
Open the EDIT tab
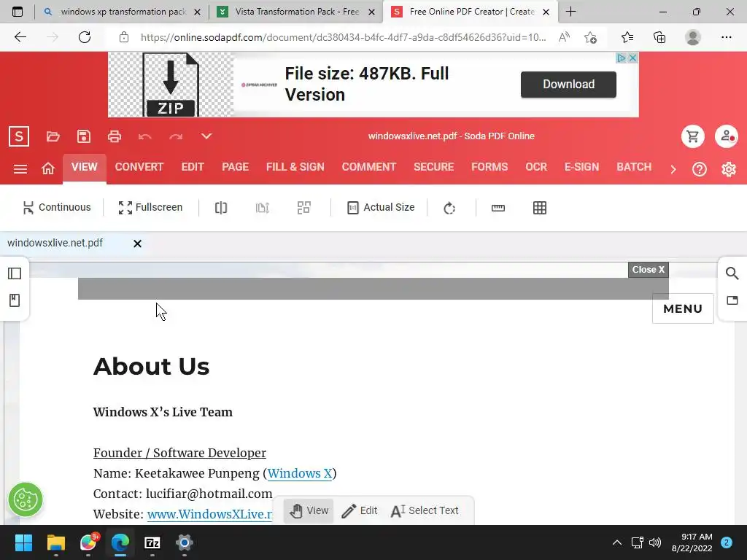(x=193, y=167)
